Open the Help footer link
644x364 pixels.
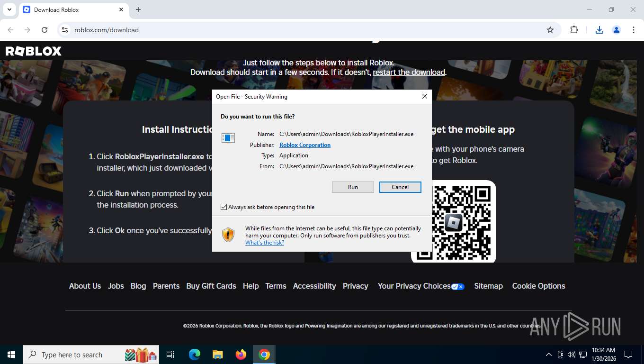click(251, 286)
